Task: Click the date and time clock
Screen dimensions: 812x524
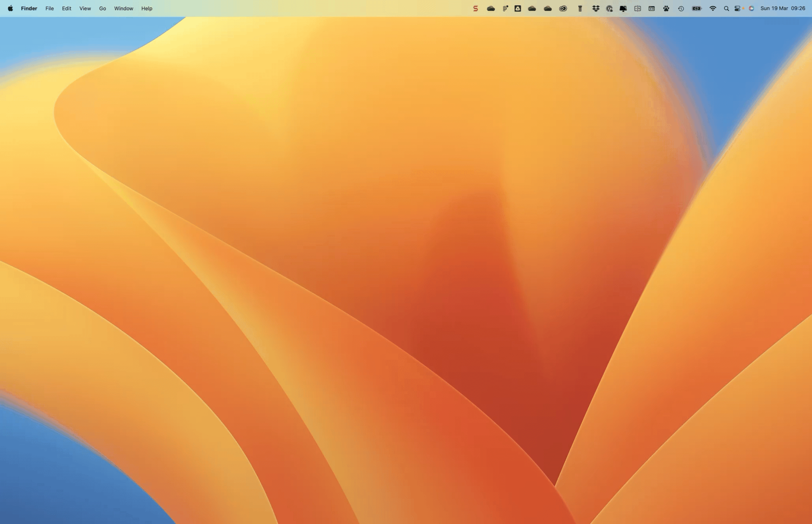Action: [782, 8]
